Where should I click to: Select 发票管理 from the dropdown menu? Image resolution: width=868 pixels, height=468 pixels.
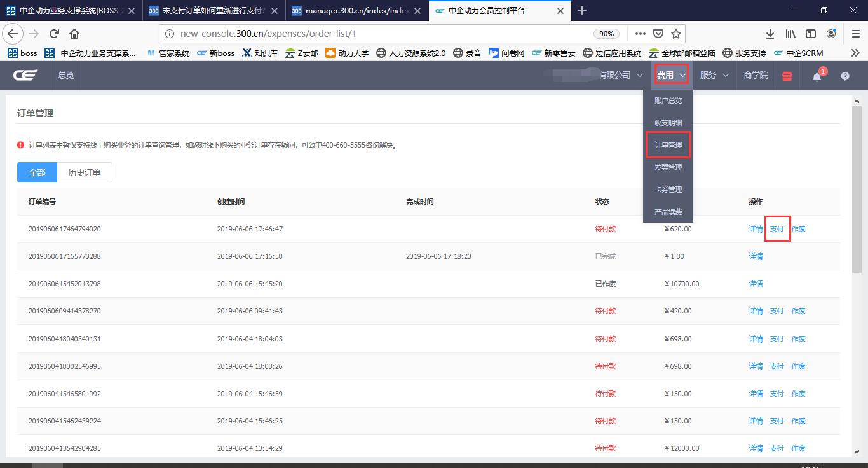tap(668, 167)
